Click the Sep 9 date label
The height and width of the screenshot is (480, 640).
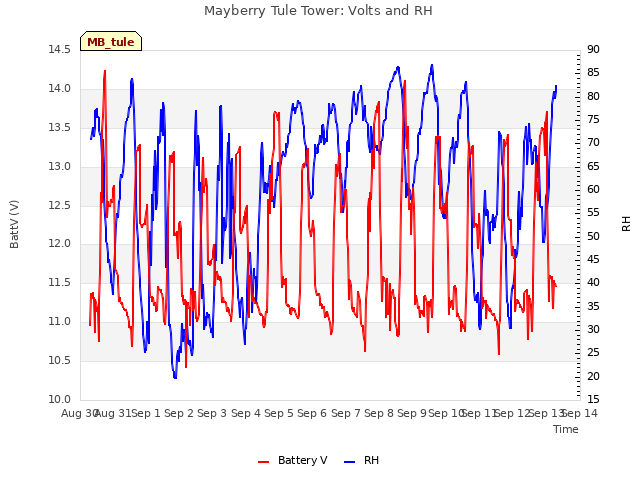[x=412, y=413]
